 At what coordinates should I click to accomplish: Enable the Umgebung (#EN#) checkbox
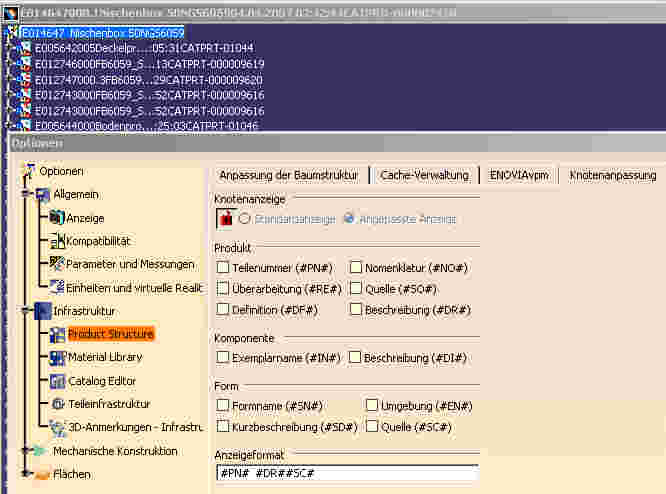pyautogui.click(x=372, y=405)
